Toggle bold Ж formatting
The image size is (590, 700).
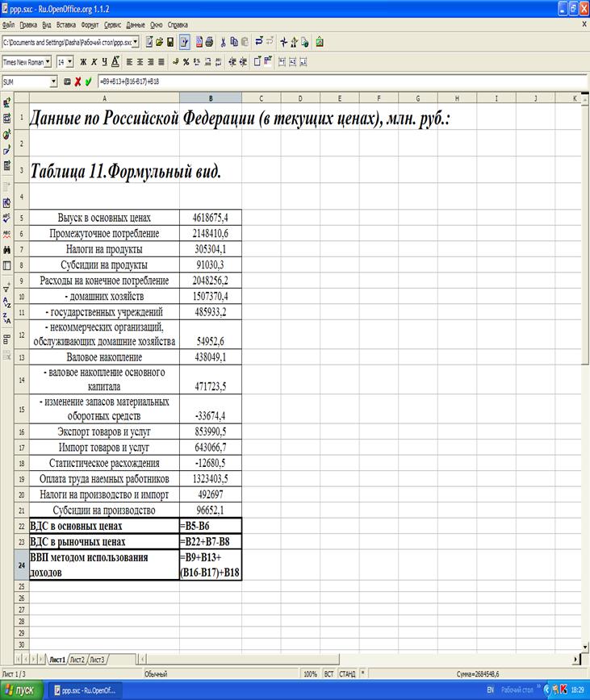[83, 62]
